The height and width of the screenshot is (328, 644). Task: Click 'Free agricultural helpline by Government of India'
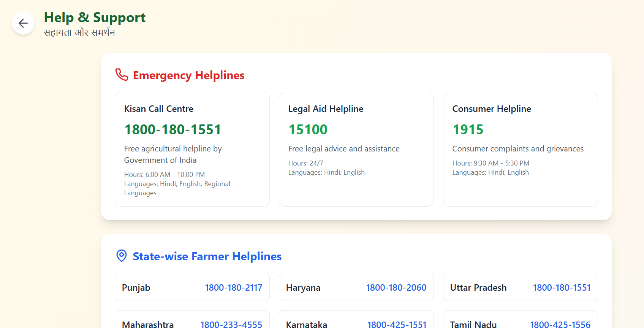(173, 154)
